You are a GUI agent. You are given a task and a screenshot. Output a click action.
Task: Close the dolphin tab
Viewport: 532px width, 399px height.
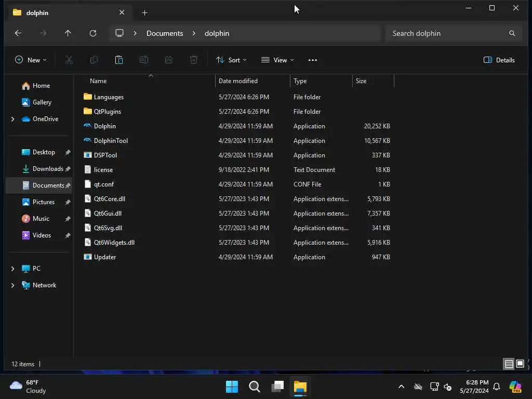point(122,12)
